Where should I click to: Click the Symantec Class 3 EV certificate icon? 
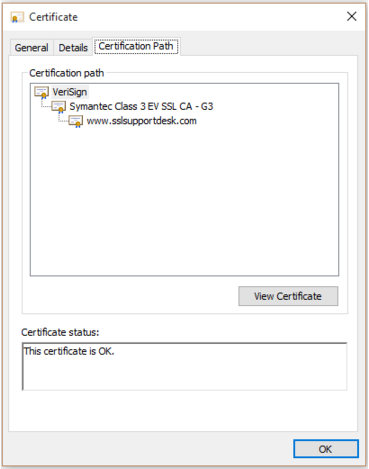tap(59, 107)
